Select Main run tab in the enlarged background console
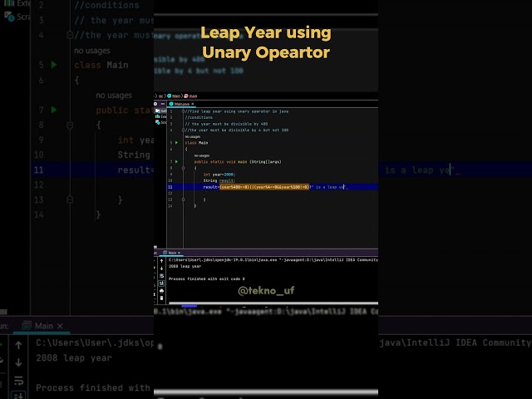This screenshot has width=532, height=399. 42,326
